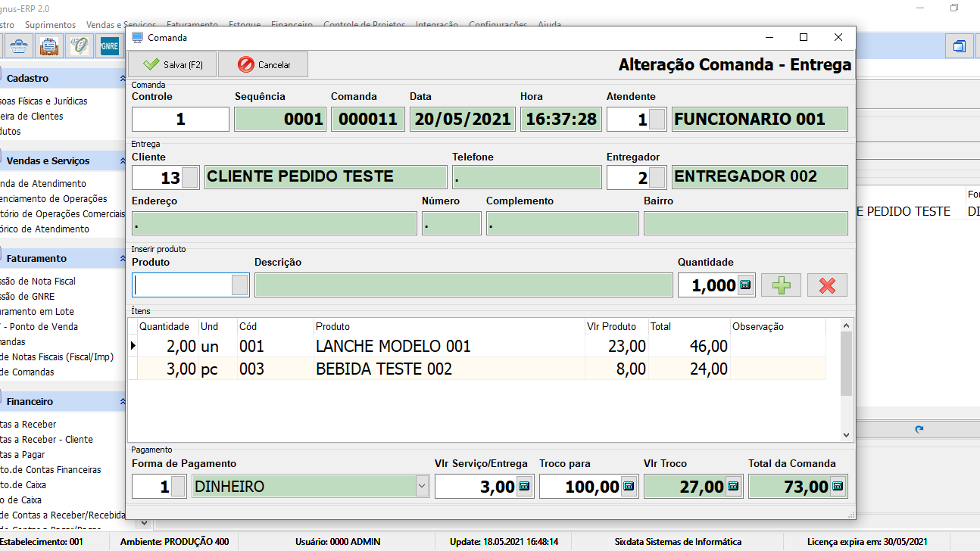Open Ponto de Venda in sidebar
Screen dimensions: 980x551
click(39, 326)
